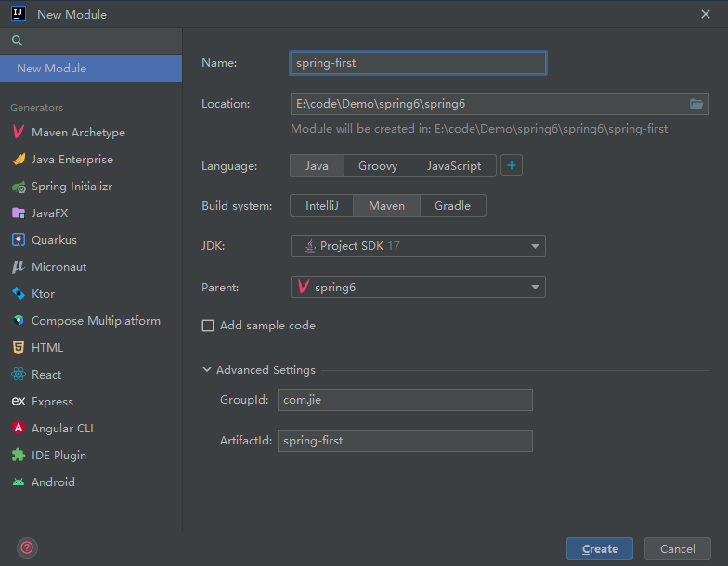Select New Module in the sidebar
728x566 pixels.
click(x=91, y=69)
